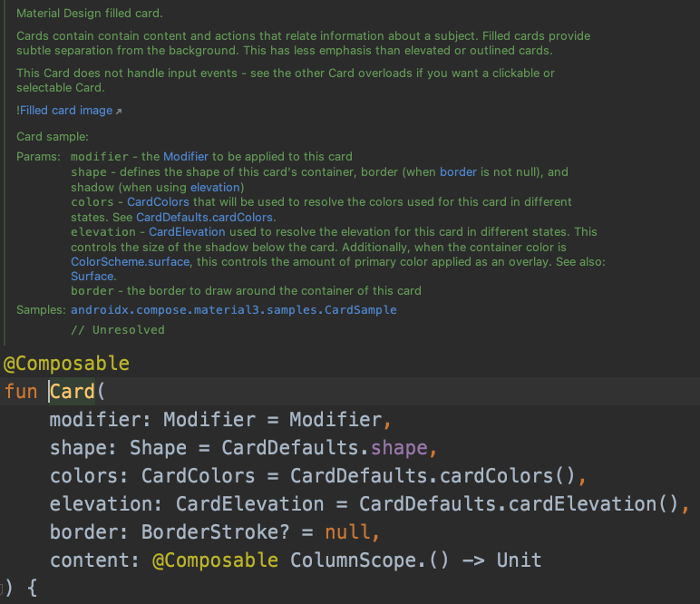Click the fun keyword
The width and height of the screenshot is (700, 604).
tap(21, 392)
